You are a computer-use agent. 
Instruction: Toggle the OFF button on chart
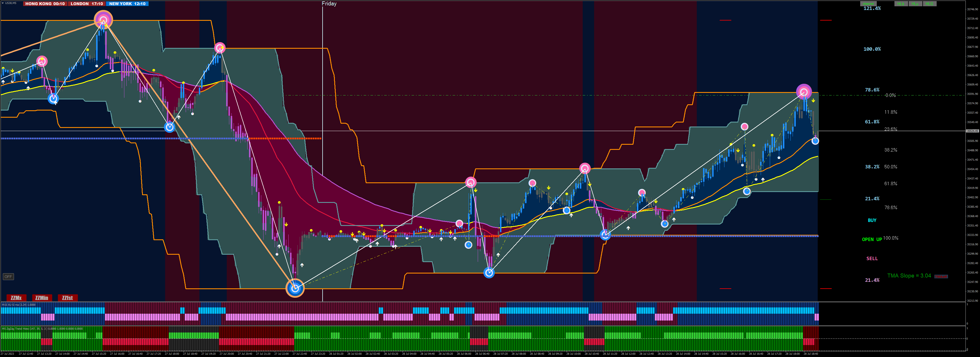click(x=8, y=276)
